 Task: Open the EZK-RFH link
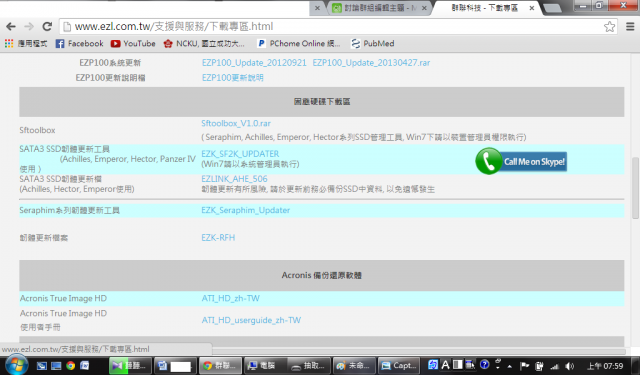(218, 237)
